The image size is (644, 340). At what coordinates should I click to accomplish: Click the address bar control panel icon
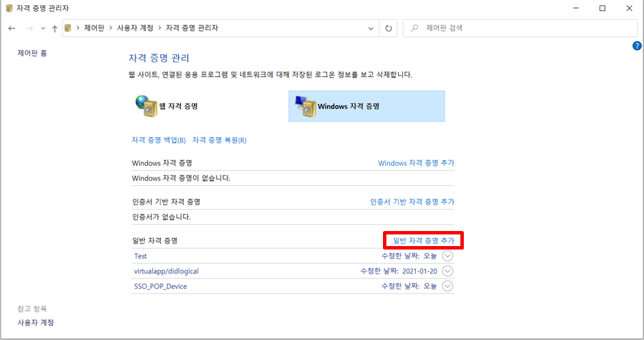[68, 28]
